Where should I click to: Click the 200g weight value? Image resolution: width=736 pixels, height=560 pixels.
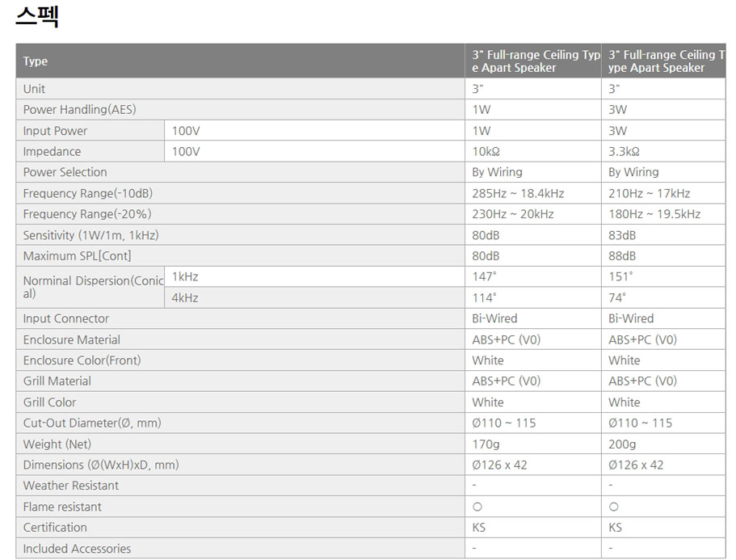pos(622,444)
